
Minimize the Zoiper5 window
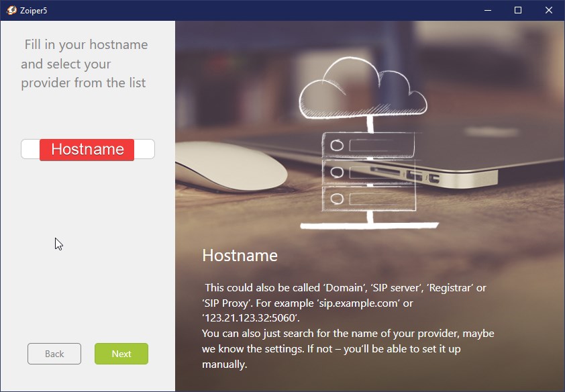click(488, 10)
